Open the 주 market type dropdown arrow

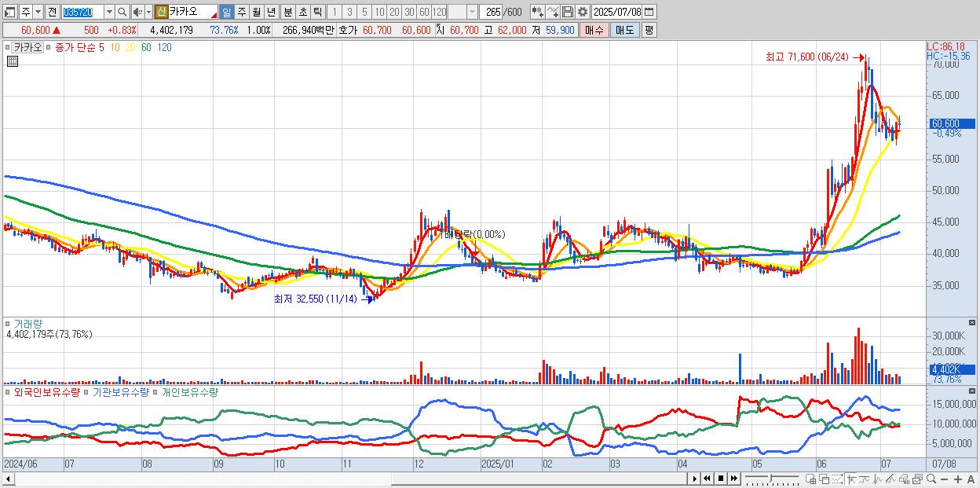click(37, 12)
